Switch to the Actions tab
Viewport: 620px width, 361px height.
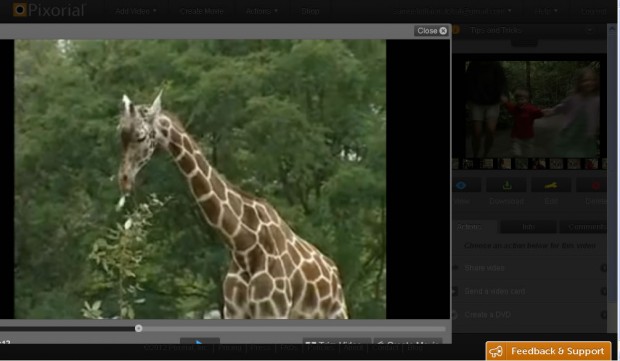click(469, 227)
